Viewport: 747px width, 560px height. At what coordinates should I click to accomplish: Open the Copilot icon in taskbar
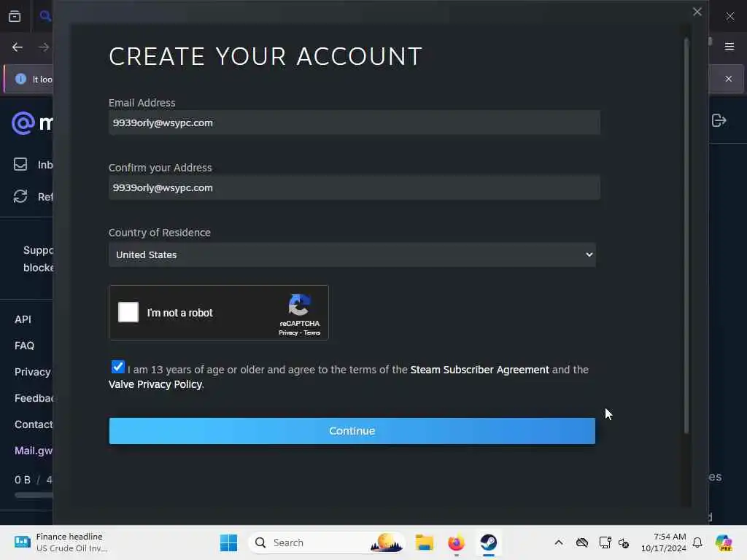(x=724, y=542)
